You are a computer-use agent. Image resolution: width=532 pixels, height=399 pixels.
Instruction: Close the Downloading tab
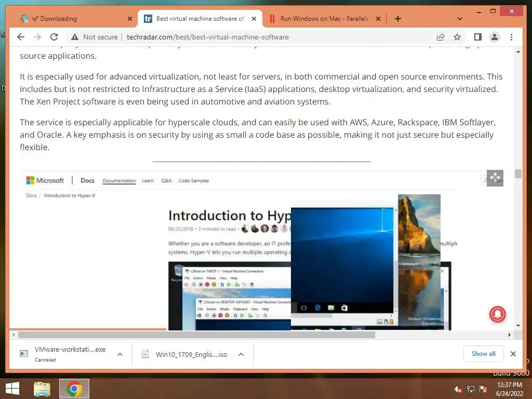pyautogui.click(x=129, y=19)
